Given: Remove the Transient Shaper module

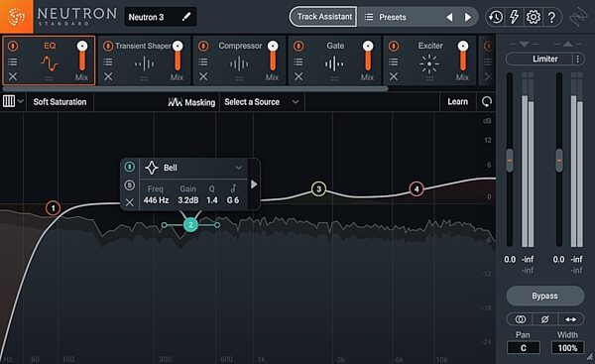Looking at the screenshot, I should 108,77.
